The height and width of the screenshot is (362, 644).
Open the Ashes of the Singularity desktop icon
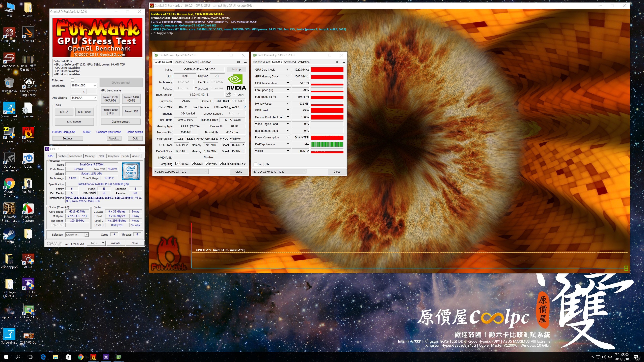(x=28, y=87)
